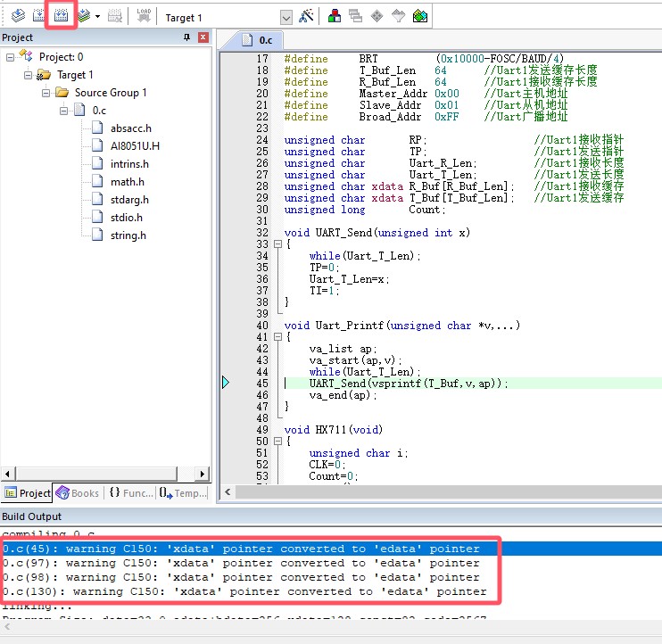
Task: Select string.h in the project tree
Action: click(x=128, y=235)
